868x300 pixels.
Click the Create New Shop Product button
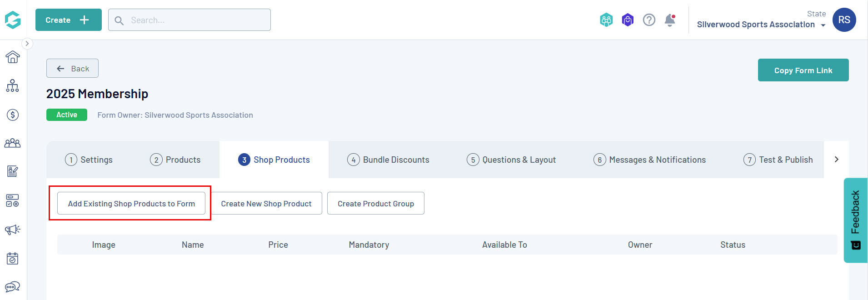point(266,203)
